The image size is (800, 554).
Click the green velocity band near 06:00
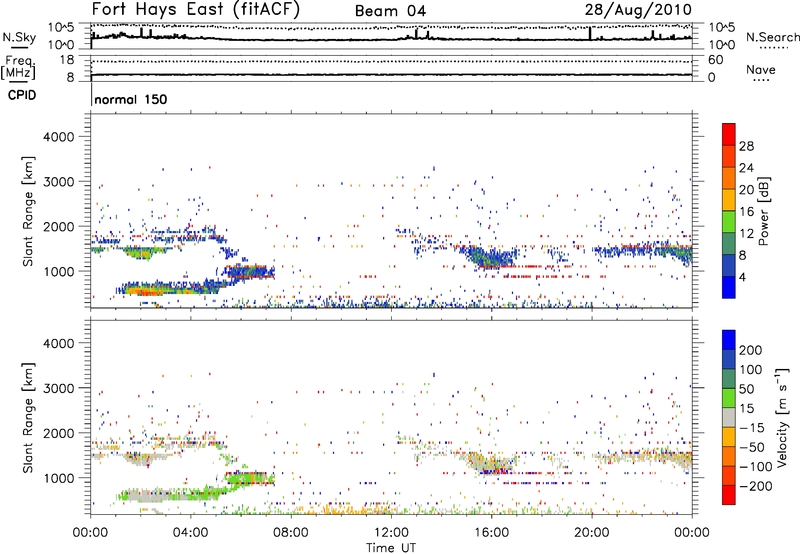point(250,479)
